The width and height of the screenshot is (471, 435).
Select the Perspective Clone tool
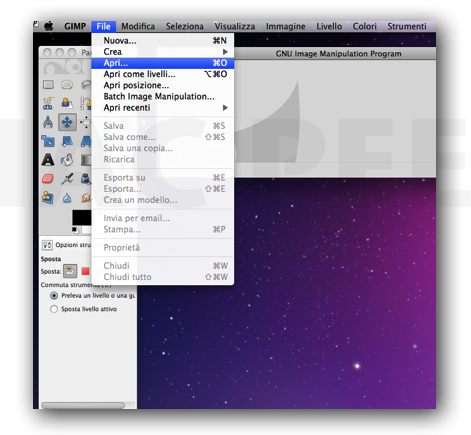(48, 198)
